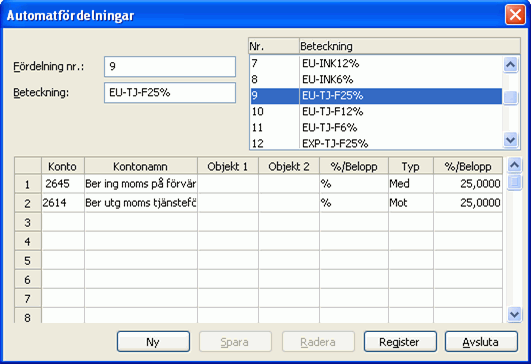
Task: Click the Nr. column header
Action: point(274,46)
